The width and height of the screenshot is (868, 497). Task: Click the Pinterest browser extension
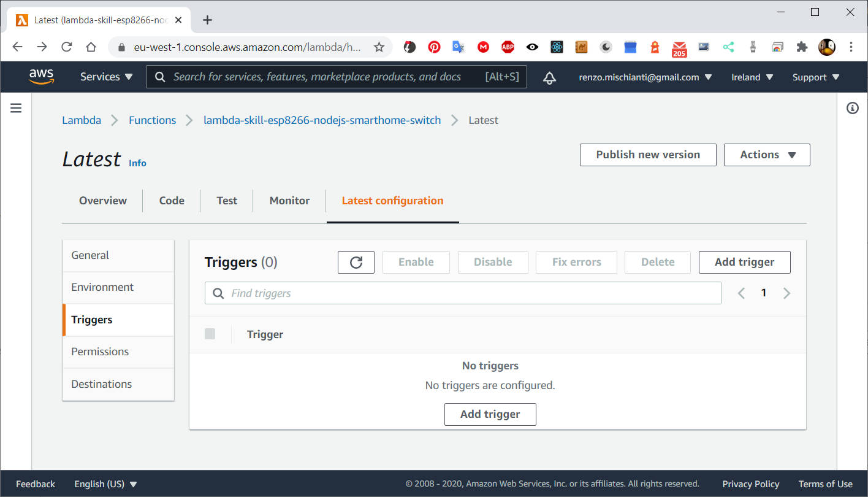point(434,47)
